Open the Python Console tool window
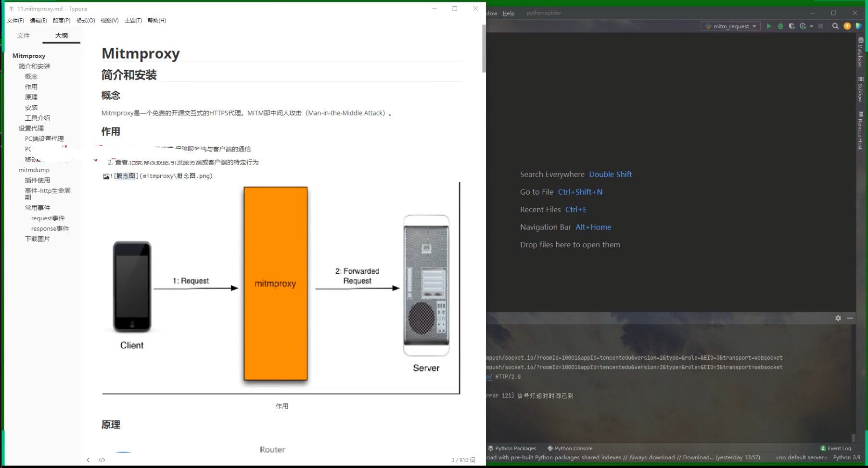 click(570, 448)
